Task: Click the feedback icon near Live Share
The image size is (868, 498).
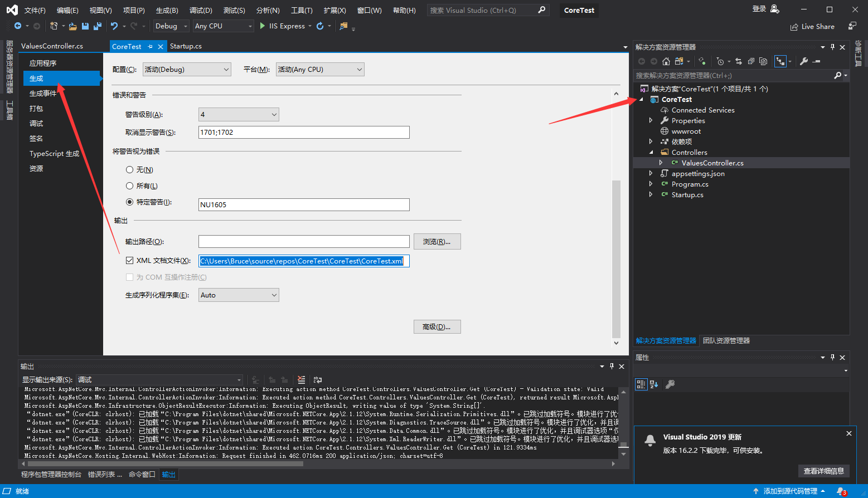Action: click(x=852, y=26)
